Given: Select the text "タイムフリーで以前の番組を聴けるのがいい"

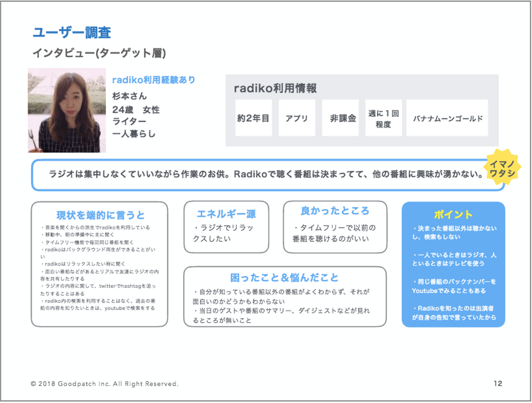Looking at the screenshot, I should (x=334, y=233).
